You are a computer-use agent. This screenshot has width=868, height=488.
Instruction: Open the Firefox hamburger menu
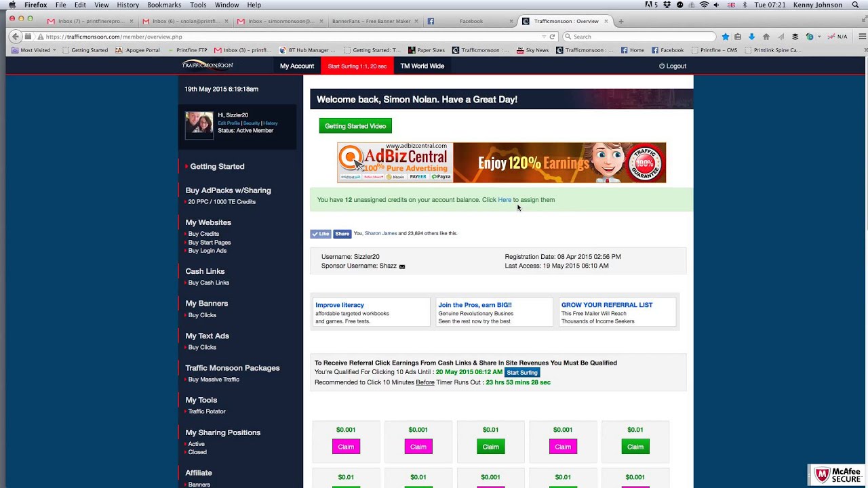point(863,37)
